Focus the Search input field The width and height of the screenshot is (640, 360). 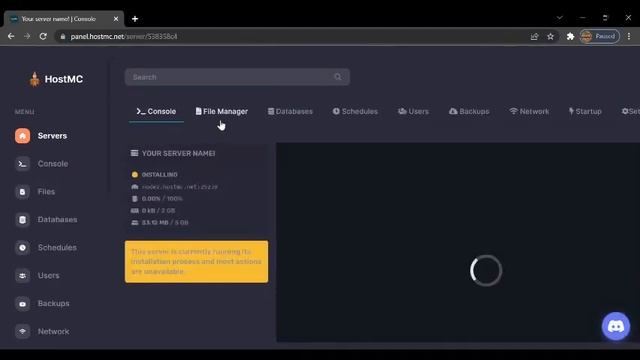coord(237,77)
